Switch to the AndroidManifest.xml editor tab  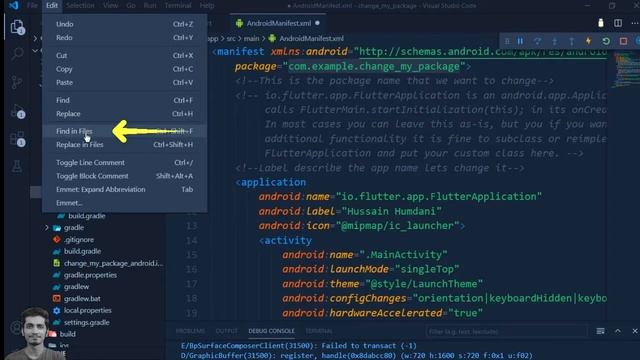click(277, 23)
